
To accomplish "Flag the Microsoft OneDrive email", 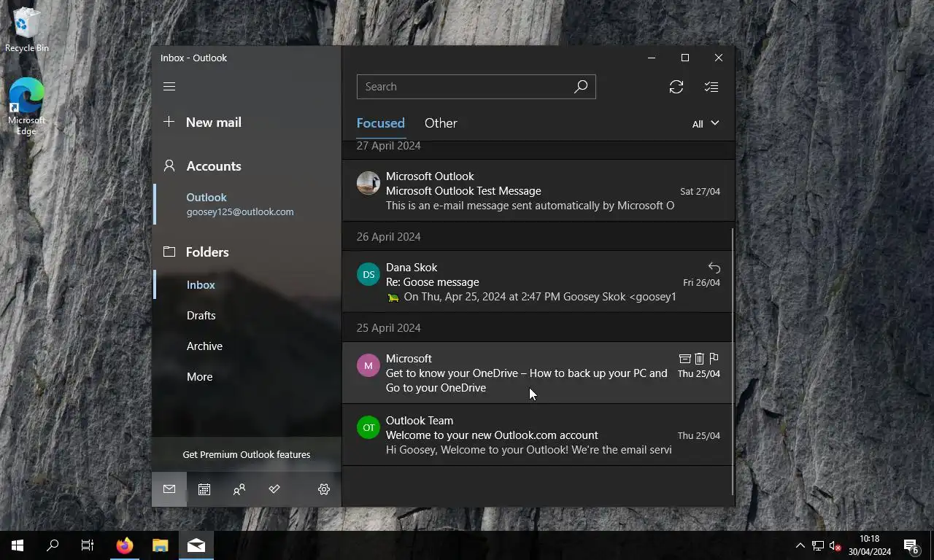I will (x=714, y=358).
